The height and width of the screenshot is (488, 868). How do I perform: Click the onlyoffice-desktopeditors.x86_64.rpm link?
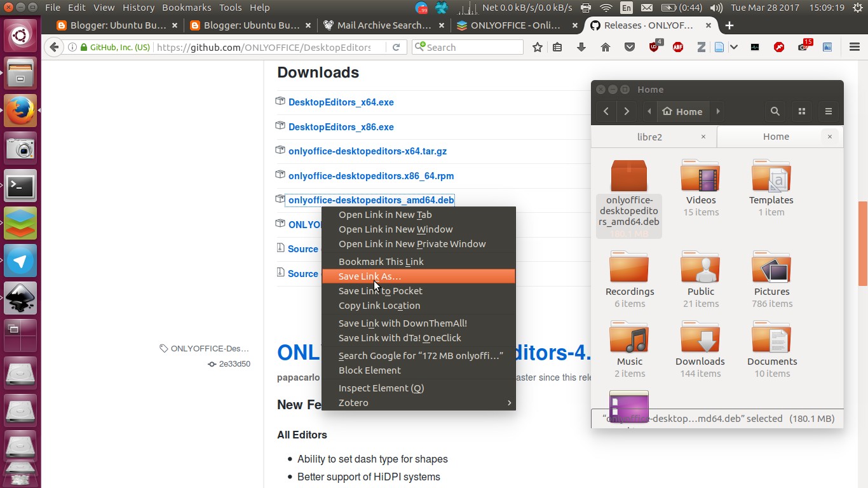tap(371, 176)
